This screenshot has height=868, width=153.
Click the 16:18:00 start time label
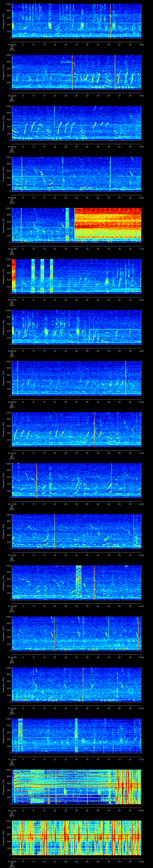point(12,862)
